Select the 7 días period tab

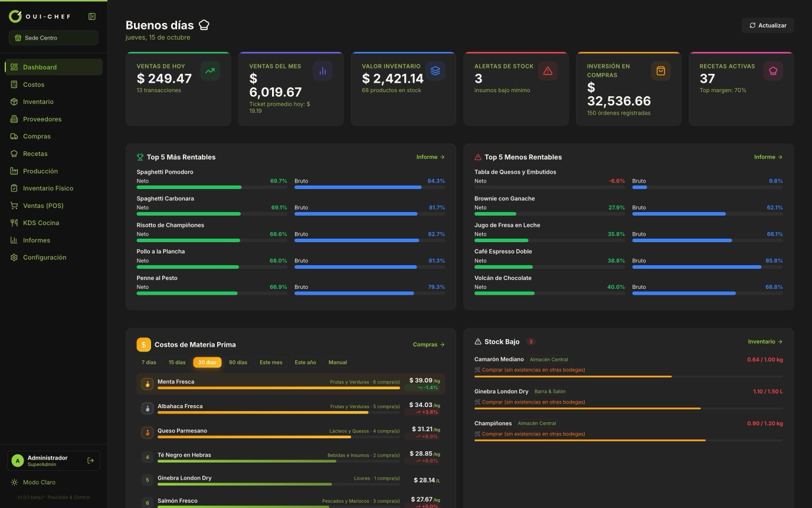149,362
